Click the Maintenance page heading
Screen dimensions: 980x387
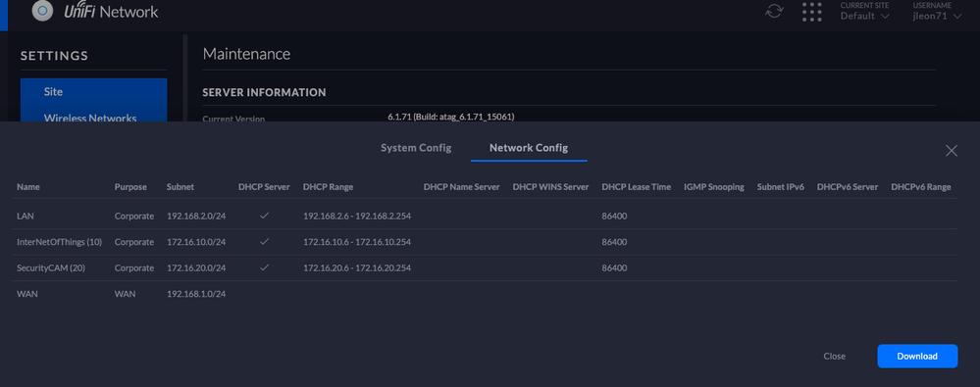click(x=246, y=54)
